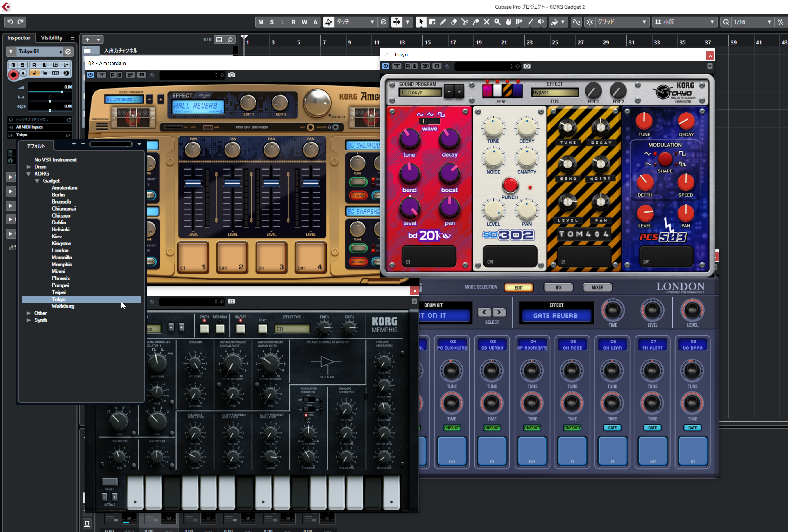Toggle Snap on/off in main toolbar

coord(590,22)
